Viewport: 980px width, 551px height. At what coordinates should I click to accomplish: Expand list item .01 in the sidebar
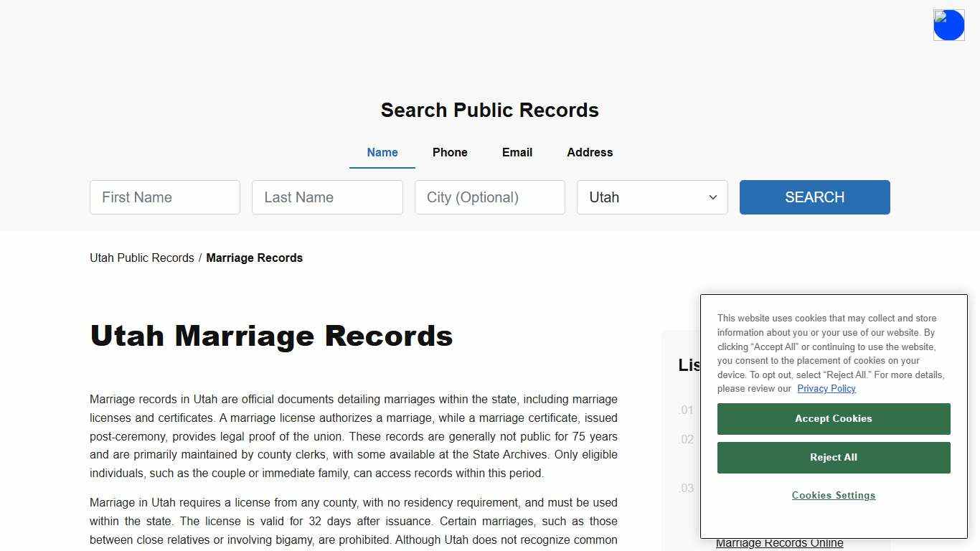[x=686, y=410]
